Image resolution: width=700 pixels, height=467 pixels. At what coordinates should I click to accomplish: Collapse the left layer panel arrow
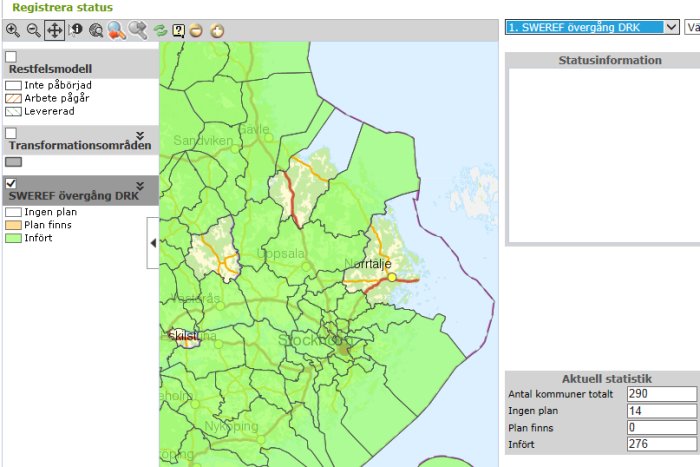click(153, 243)
